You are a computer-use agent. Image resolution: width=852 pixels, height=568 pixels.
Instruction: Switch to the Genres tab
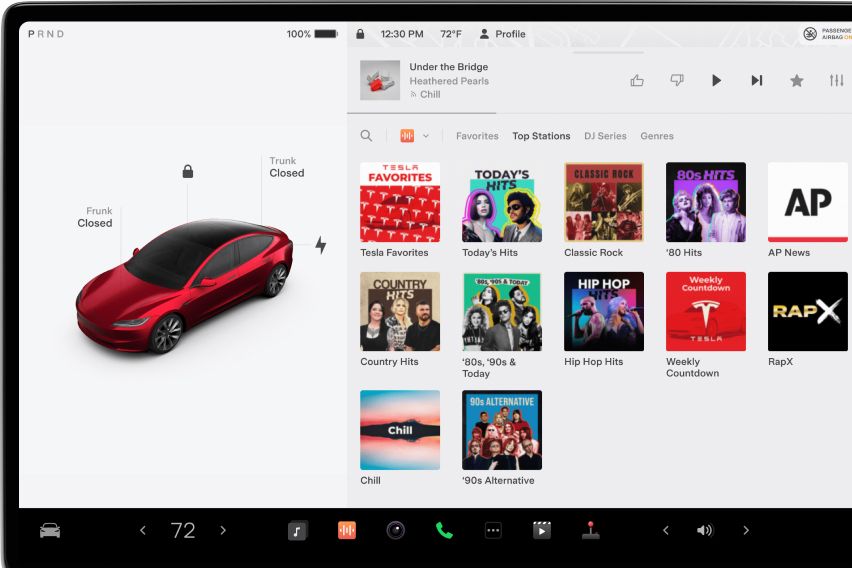(x=657, y=136)
